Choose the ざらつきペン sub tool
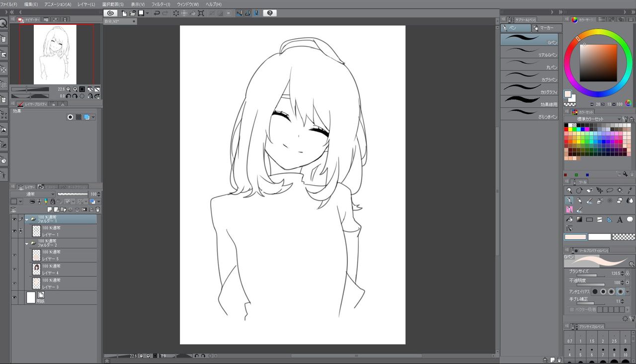This screenshot has width=636, height=364. (529, 114)
